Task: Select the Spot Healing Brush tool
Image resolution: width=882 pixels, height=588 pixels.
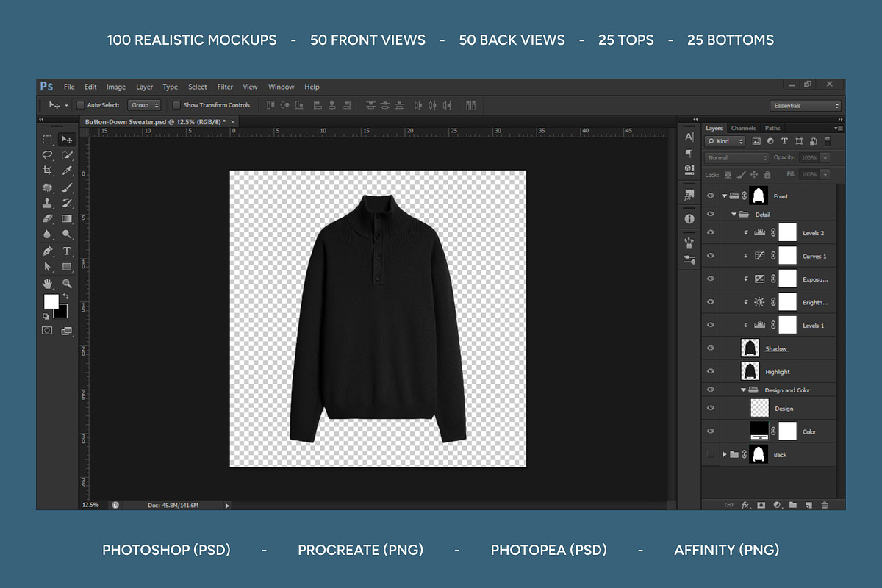Action: (x=48, y=187)
